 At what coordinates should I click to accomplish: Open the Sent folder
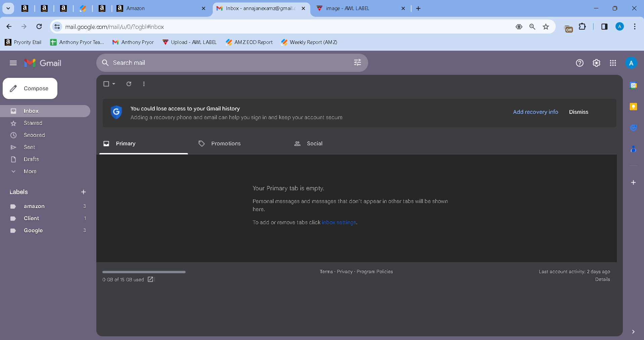coord(45,147)
